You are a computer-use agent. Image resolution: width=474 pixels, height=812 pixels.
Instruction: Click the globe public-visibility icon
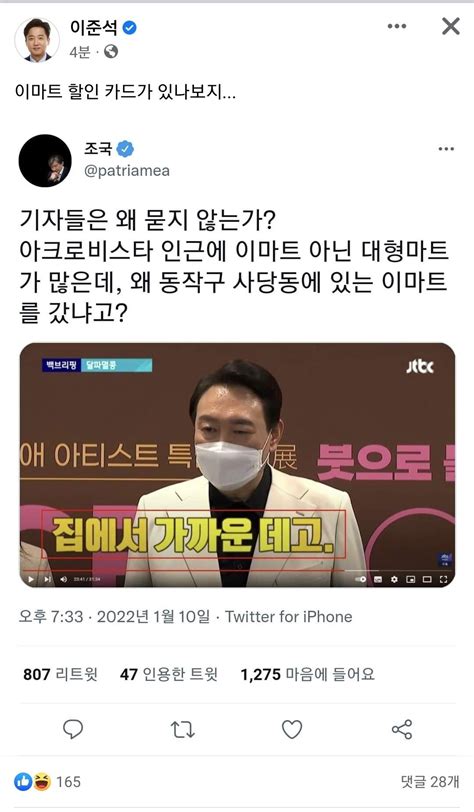coord(111,52)
